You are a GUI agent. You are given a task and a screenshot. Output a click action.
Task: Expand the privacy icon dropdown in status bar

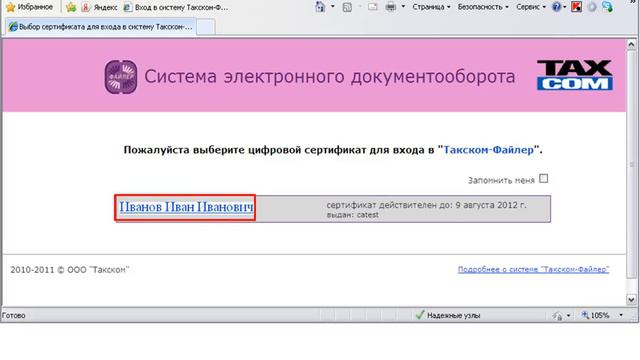[568, 316]
